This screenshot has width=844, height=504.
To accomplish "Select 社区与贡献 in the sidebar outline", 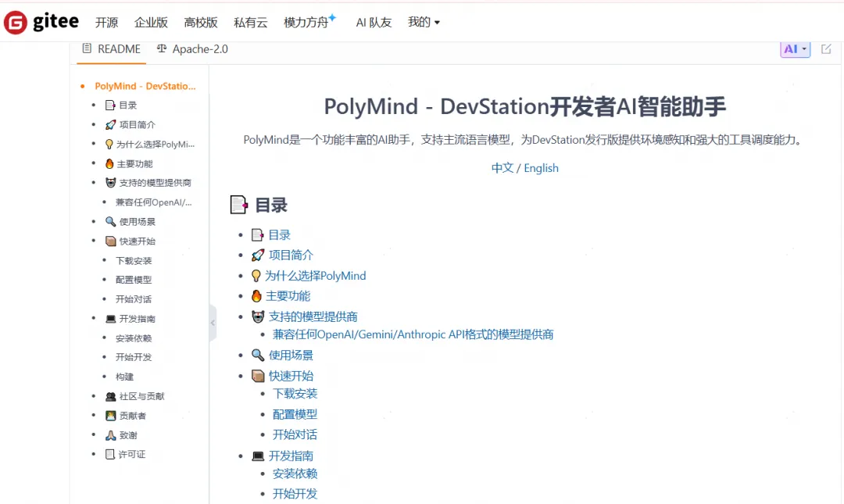I will (141, 396).
